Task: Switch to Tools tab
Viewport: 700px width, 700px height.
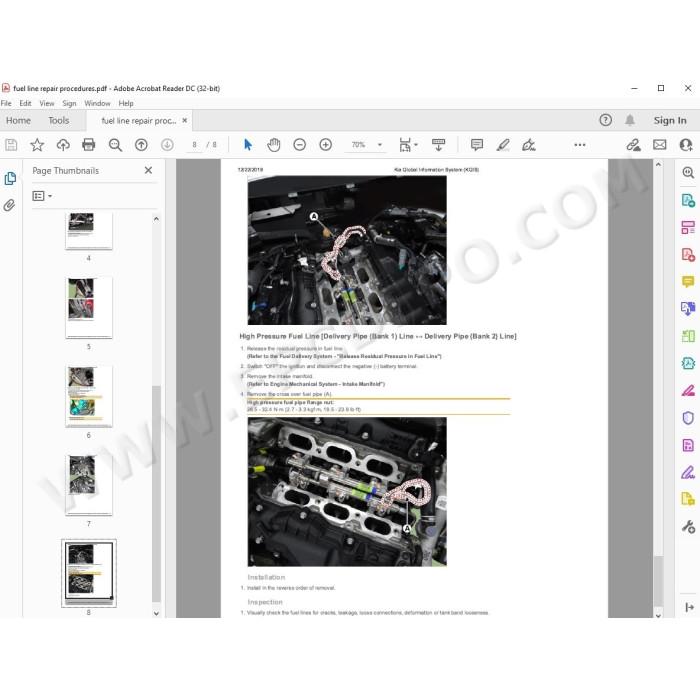Action: pyautogui.click(x=58, y=121)
